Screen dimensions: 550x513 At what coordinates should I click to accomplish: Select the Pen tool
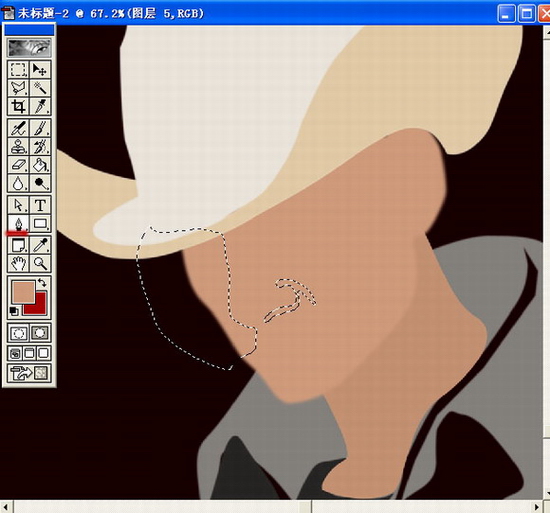tap(18, 223)
